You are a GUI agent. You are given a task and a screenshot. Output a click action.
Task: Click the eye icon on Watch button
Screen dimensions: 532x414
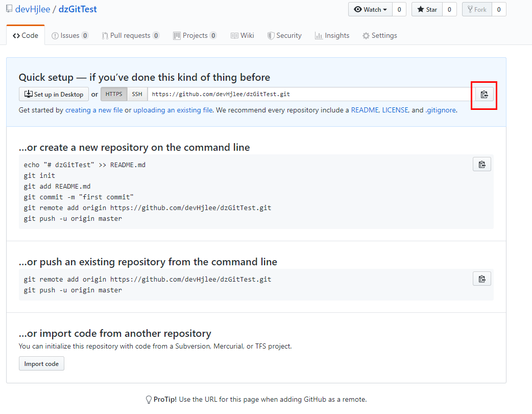[x=357, y=10]
